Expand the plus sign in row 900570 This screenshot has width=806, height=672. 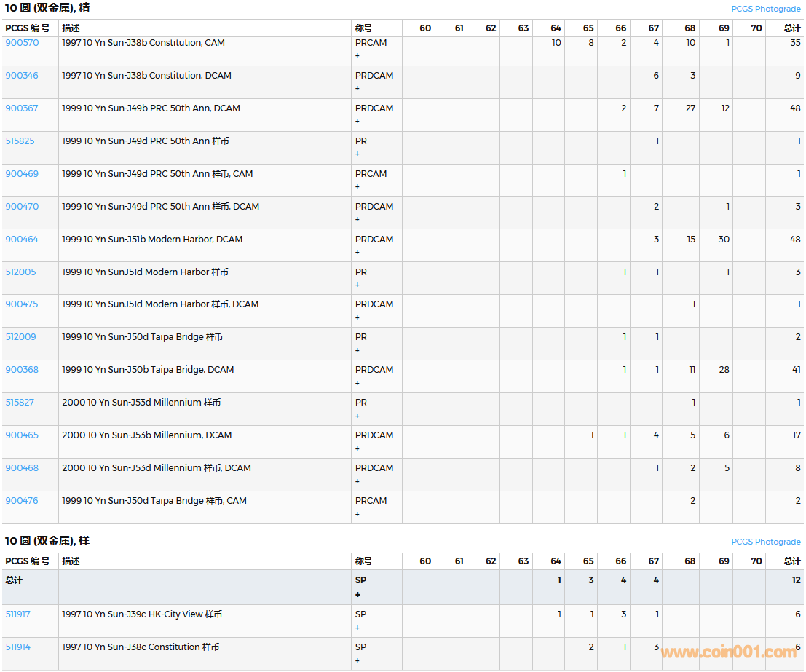[x=357, y=56]
